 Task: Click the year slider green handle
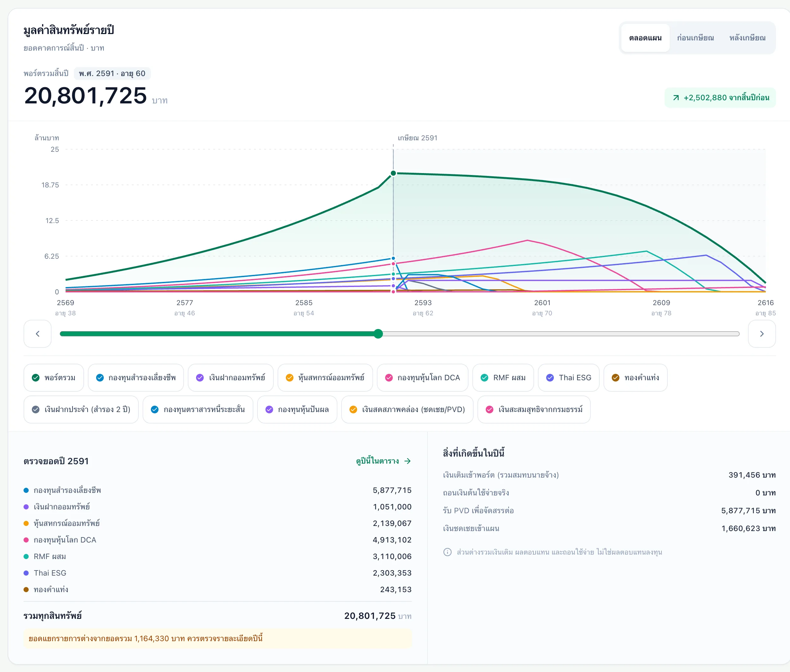(378, 334)
